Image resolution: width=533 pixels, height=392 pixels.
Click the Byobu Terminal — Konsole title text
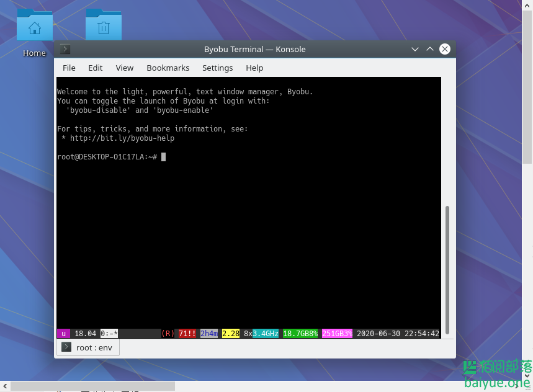(x=254, y=49)
